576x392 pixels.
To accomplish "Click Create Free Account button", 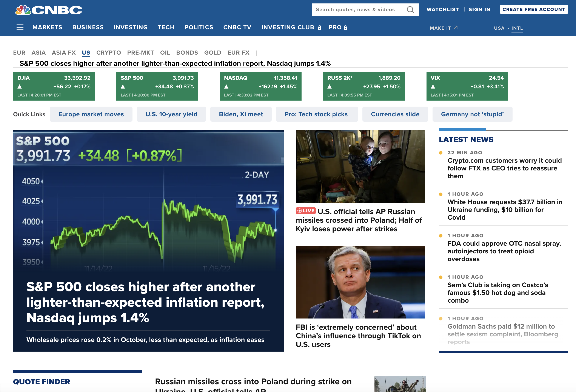I will (x=534, y=9).
